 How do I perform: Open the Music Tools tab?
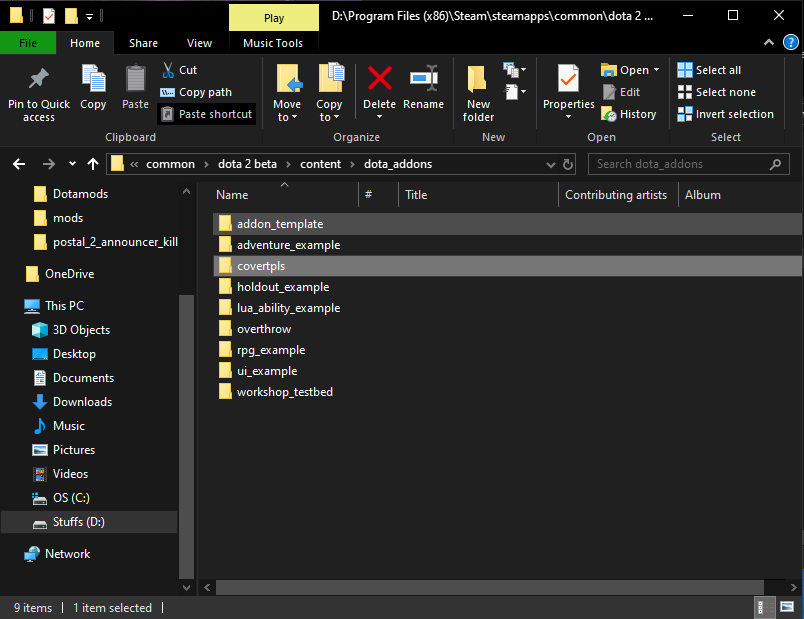tap(273, 43)
